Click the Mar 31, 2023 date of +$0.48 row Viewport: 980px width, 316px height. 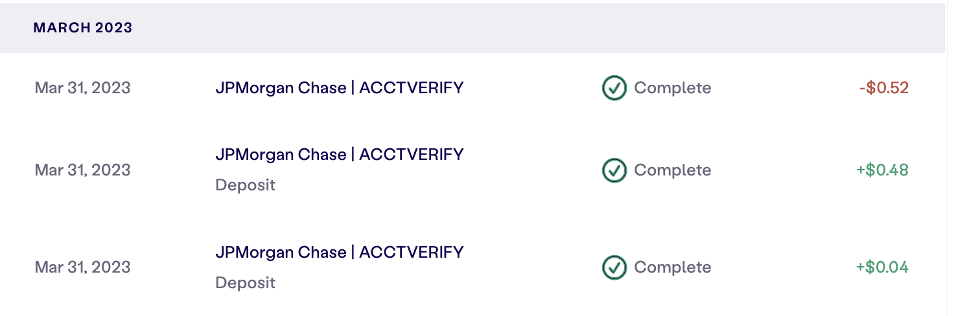pos(83,170)
